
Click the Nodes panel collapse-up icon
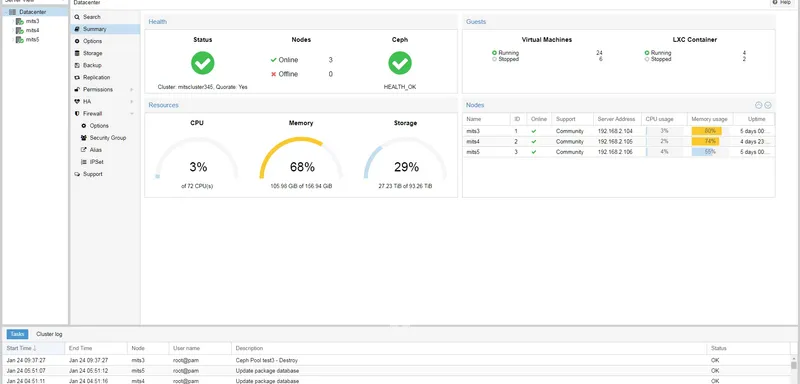[x=758, y=105]
